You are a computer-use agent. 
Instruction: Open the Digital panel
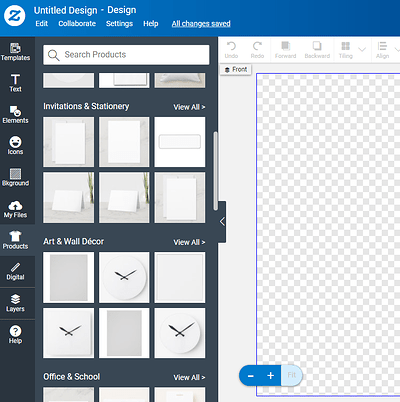pyautogui.click(x=15, y=272)
